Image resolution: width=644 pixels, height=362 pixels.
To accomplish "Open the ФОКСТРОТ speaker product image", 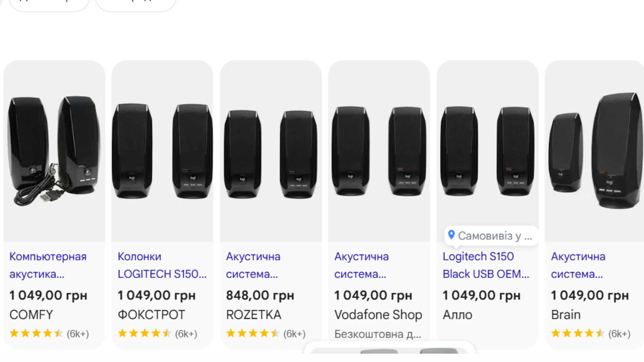I will (162, 151).
